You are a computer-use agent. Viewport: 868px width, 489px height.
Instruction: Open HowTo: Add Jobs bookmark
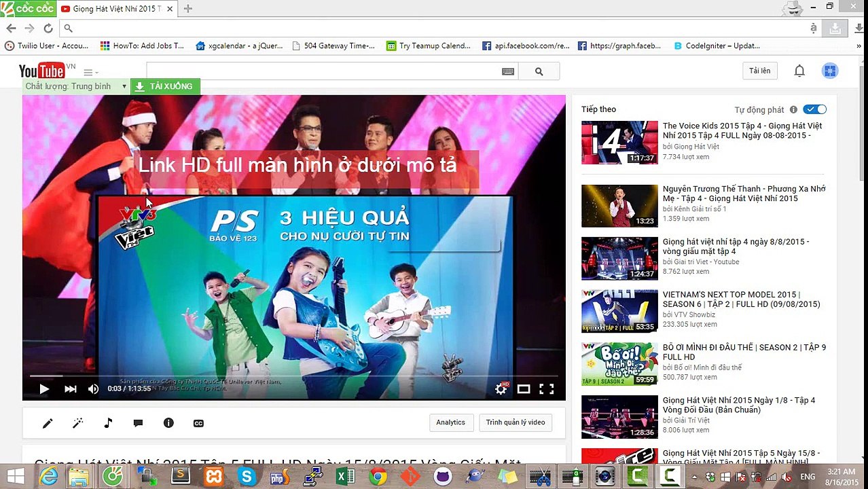(142, 46)
